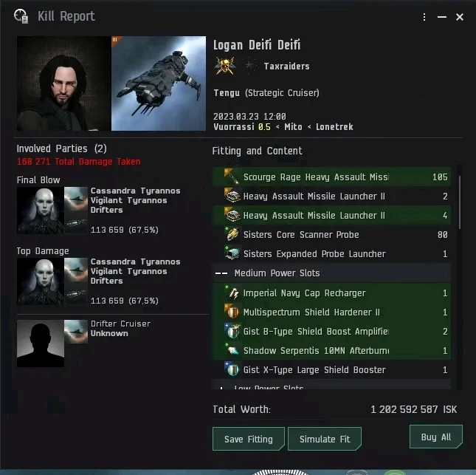Click the Kill Report window icon
This screenshot has height=475, width=476.
21,16
